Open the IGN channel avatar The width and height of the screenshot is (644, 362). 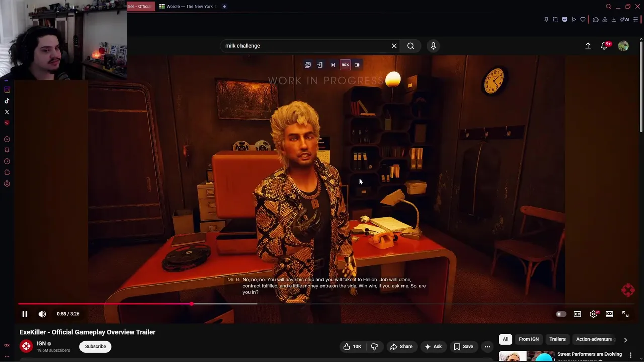(x=26, y=346)
